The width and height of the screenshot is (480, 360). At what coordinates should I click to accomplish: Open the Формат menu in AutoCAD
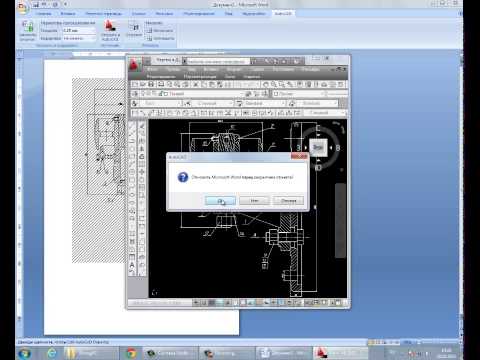(234, 69)
